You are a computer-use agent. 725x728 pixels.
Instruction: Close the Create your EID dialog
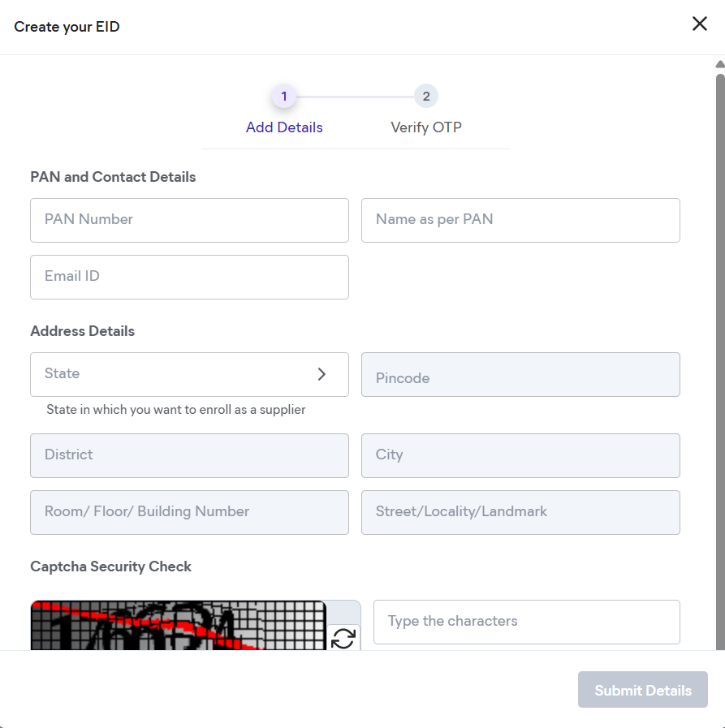click(699, 24)
